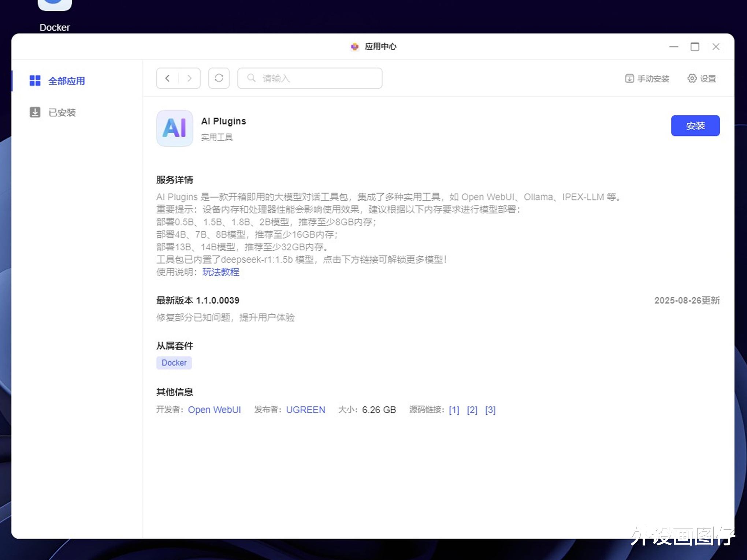Click the back navigation arrow

(168, 78)
